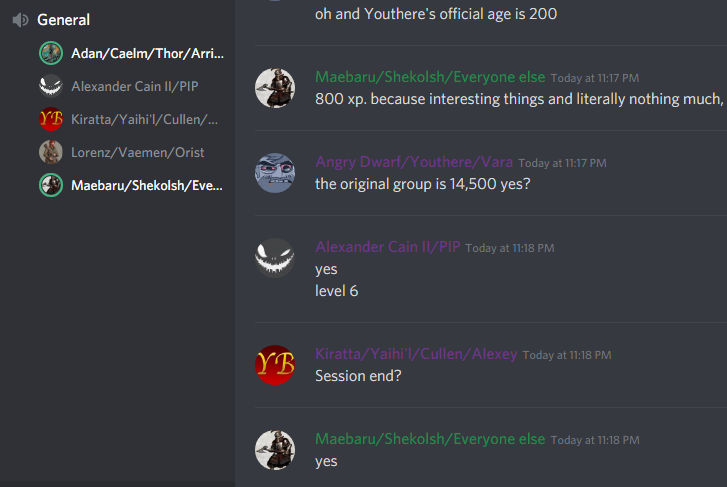Click username Kiratta/Yaihi'l/Cullen/Alexey in chat
Viewport: 727px width, 487px height.
(416, 354)
